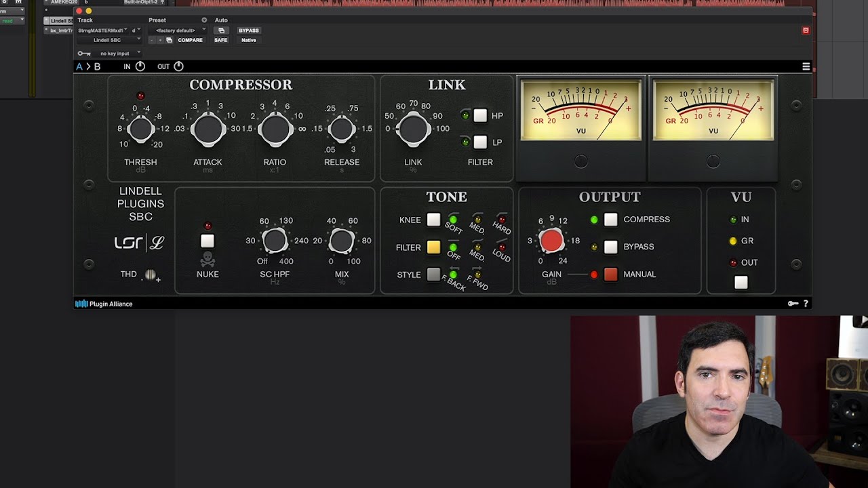Click the Plugin Alliance logo

(x=104, y=304)
